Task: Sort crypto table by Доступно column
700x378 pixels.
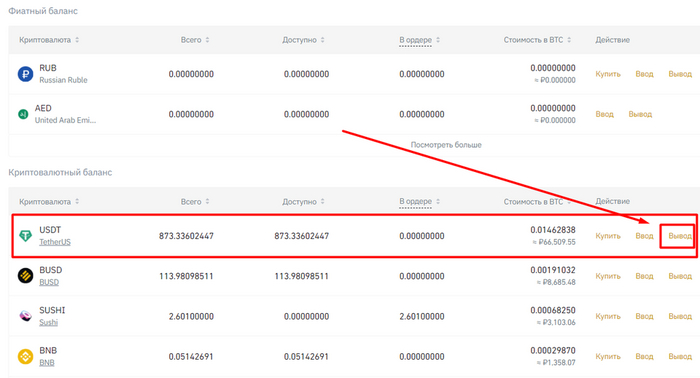Action: point(303,202)
